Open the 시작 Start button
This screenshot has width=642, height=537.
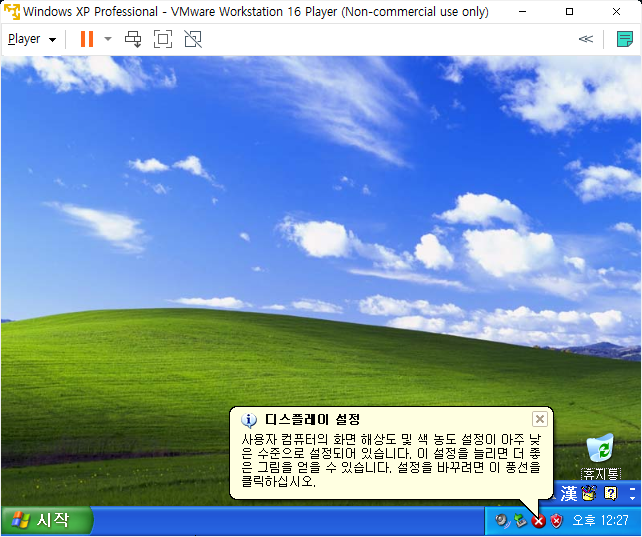pyautogui.click(x=47, y=520)
